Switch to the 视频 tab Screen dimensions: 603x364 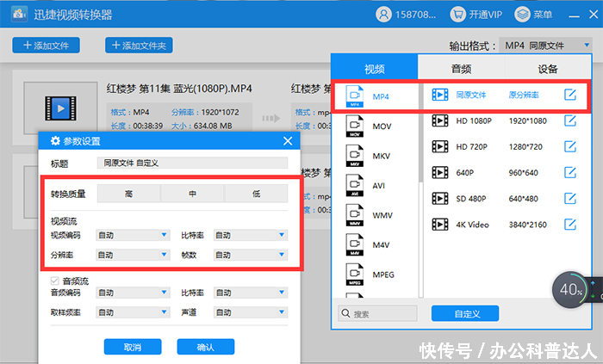pos(375,68)
